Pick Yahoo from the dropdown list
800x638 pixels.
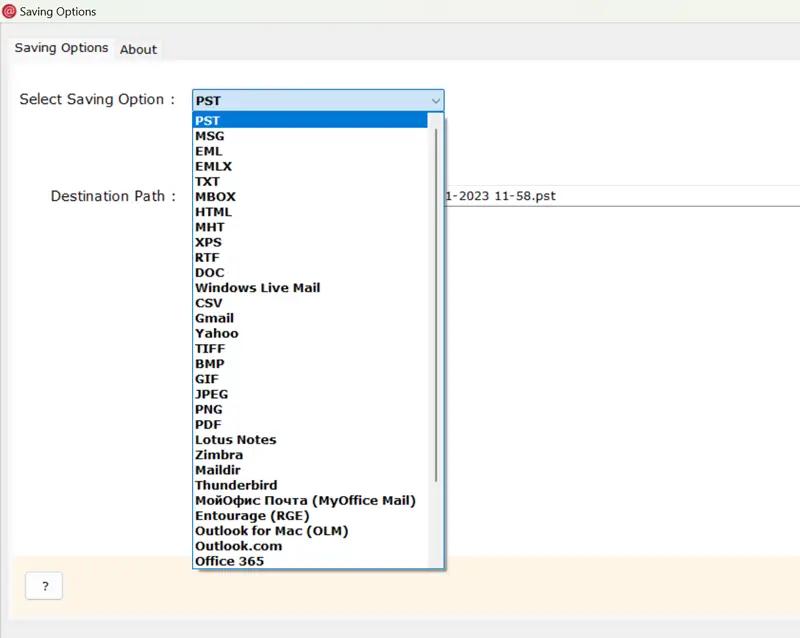click(310, 333)
